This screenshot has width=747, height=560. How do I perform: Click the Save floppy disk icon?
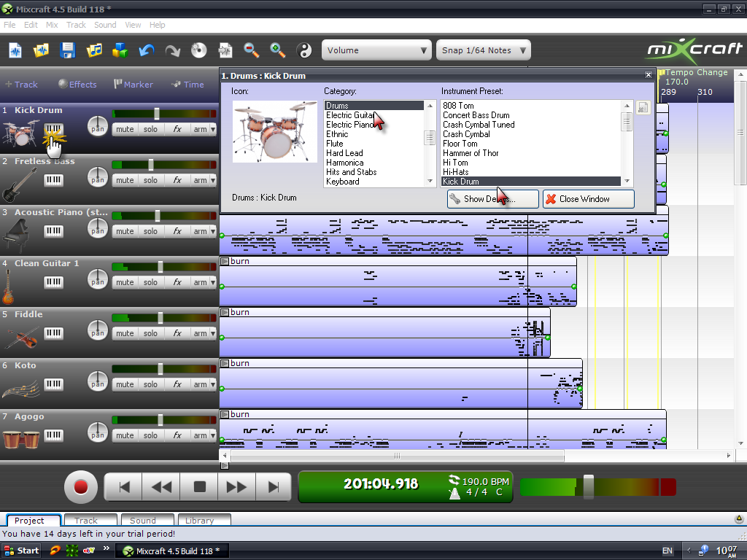click(67, 50)
